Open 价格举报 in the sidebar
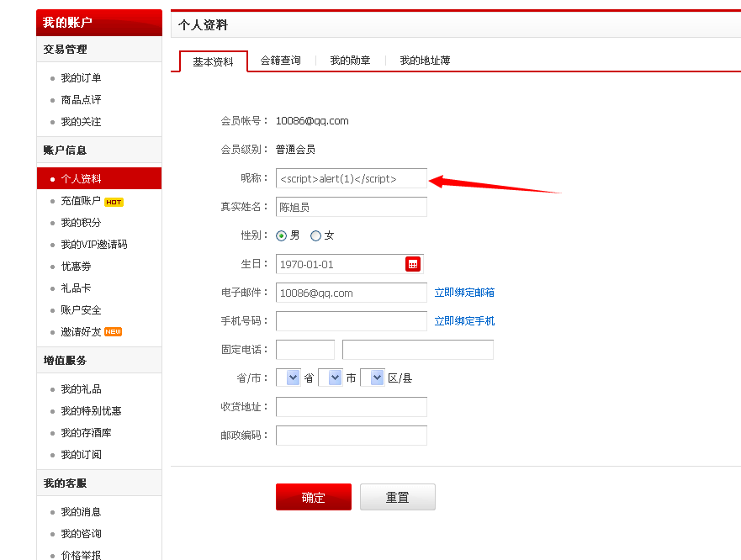Viewport: 741px width, 560px height. (81, 555)
